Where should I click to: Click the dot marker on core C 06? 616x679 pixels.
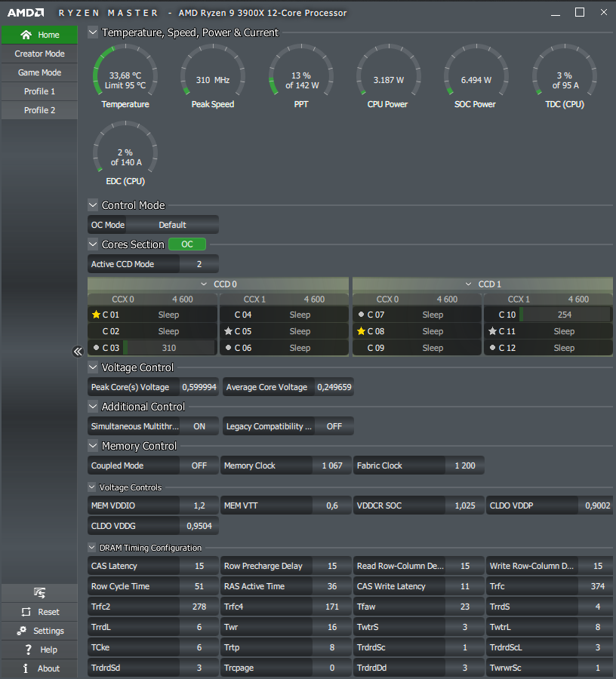228,347
